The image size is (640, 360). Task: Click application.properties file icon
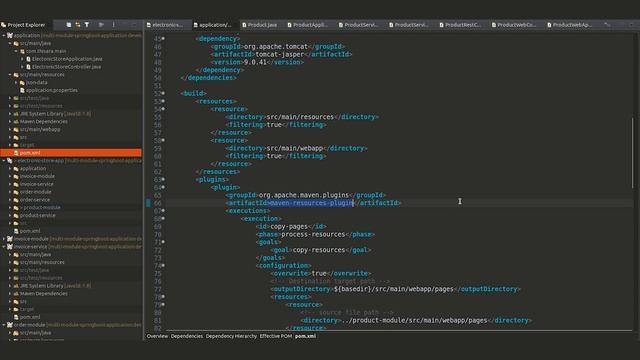[x=22, y=90]
